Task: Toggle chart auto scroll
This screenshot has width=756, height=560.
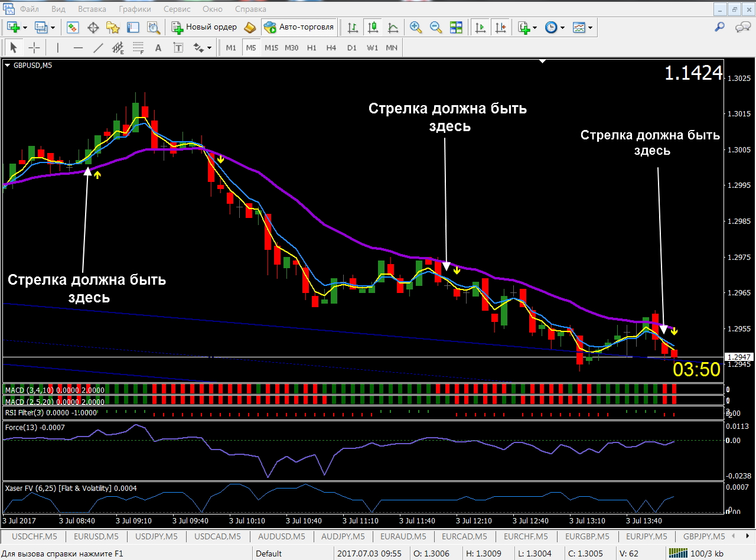Action: (x=481, y=27)
